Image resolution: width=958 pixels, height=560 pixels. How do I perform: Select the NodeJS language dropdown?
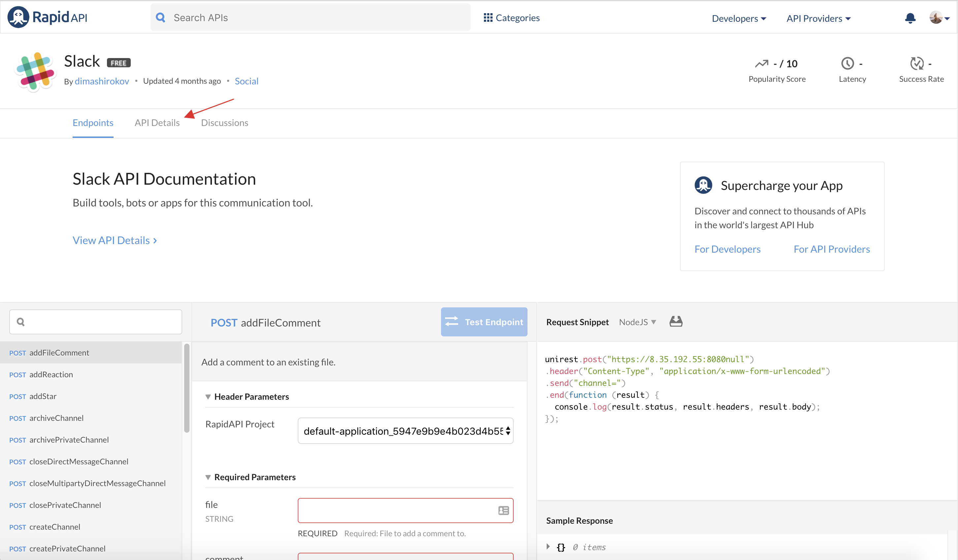click(x=636, y=322)
